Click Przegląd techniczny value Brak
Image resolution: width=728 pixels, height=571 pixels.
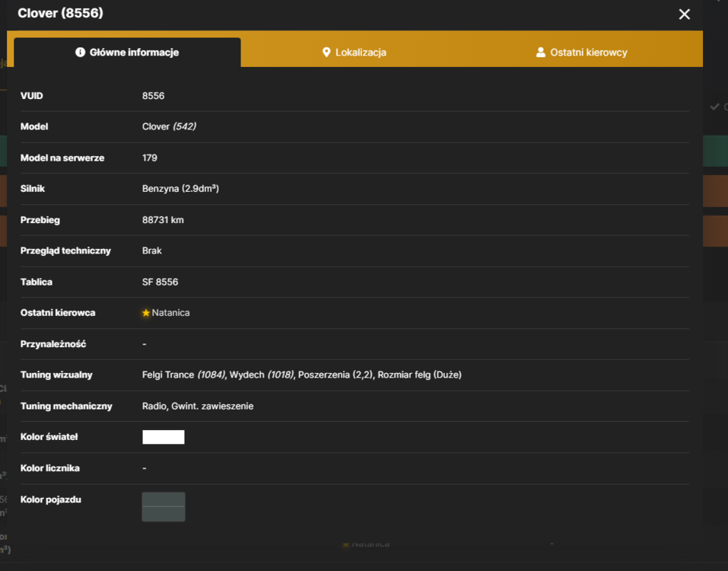(x=152, y=251)
